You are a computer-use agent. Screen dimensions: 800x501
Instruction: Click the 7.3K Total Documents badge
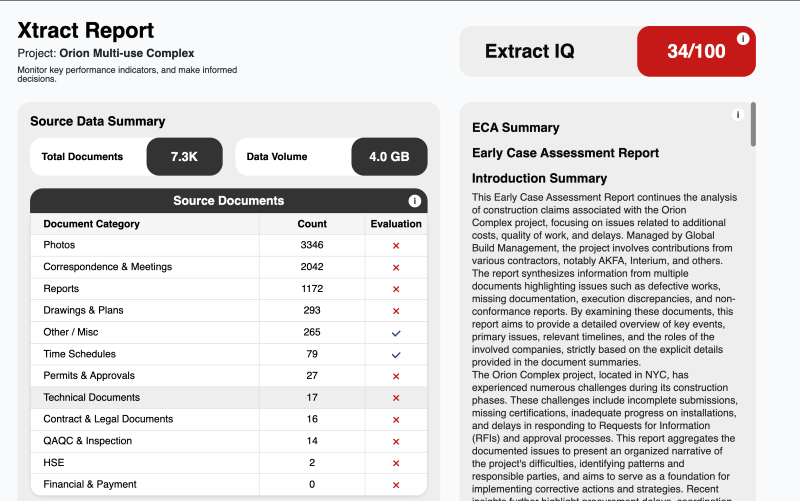(184, 157)
